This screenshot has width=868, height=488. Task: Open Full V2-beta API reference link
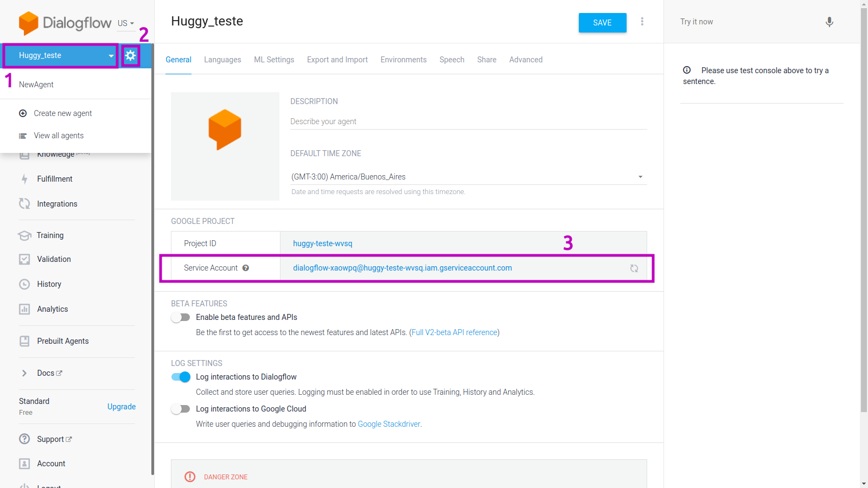[x=455, y=332]
